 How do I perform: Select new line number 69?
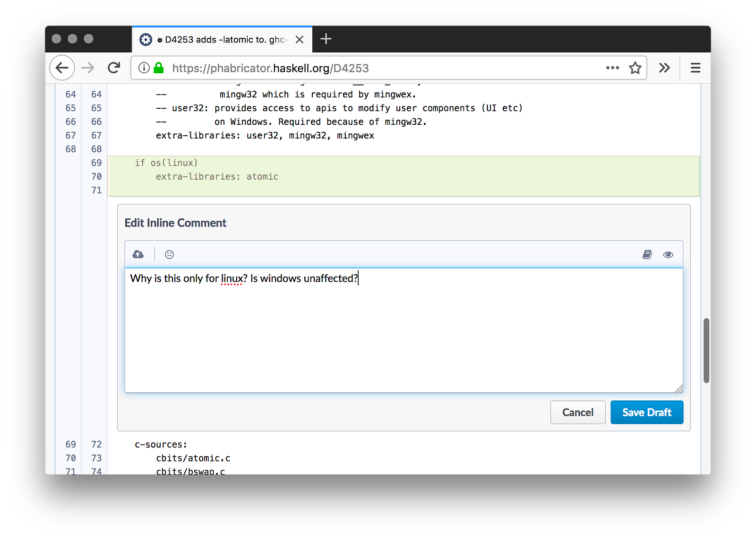coord(96,163)
